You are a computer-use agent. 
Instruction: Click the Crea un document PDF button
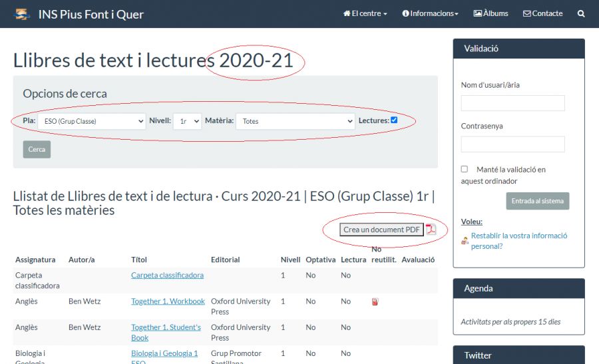click(381, 230)
